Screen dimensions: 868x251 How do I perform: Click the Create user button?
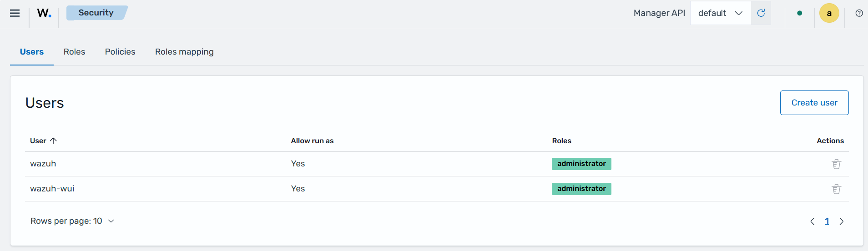point(814,103)
